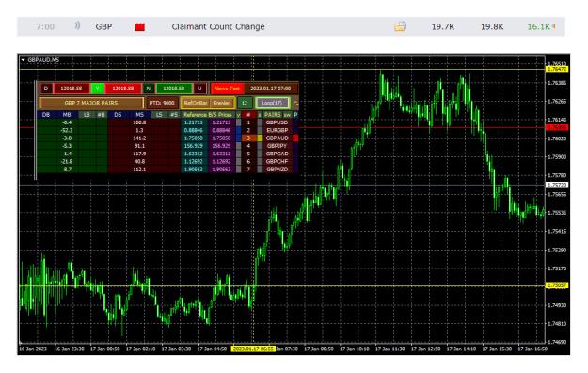The height and width of the screenshot is (373, 588).
Task: Click the 141.2 MS value for GBPAUD
Action: [x=139, y=138]
